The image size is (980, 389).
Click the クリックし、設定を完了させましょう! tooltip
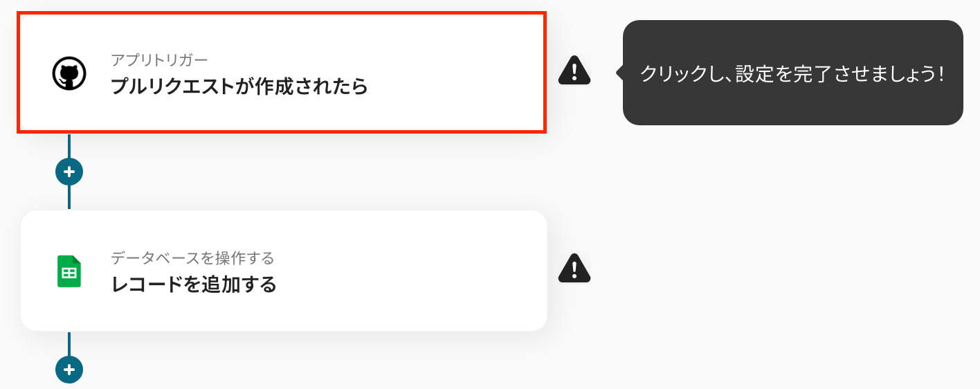click(793, 73)
